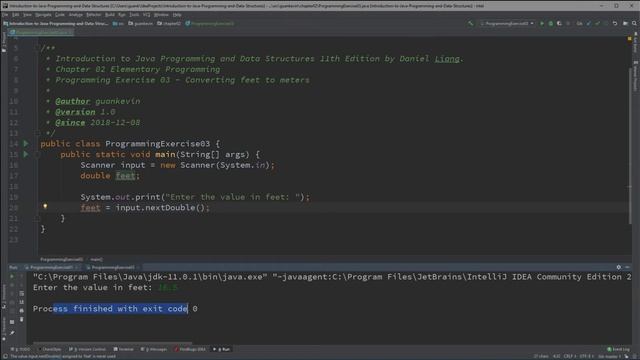
Task: Rerun the program in Run panel
Action: tap(12, 277)
